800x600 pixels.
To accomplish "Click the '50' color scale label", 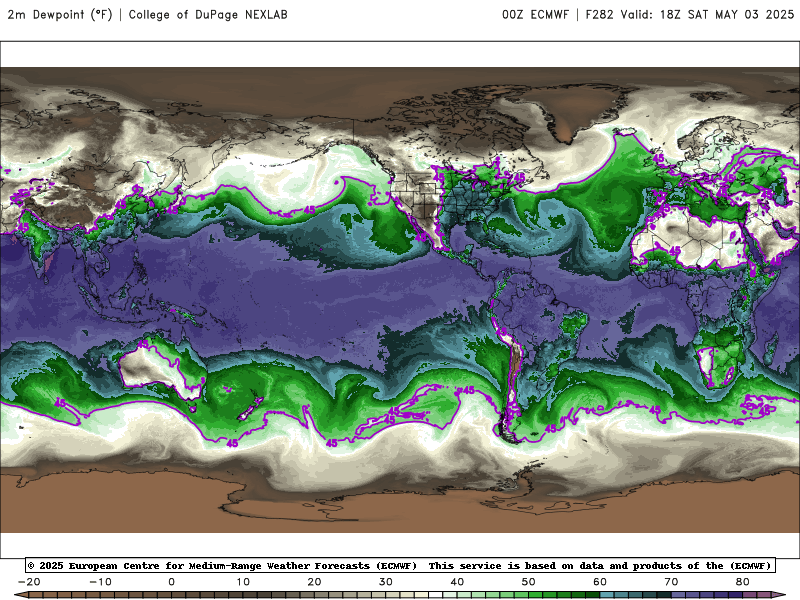I will click(x=529, y=582).
